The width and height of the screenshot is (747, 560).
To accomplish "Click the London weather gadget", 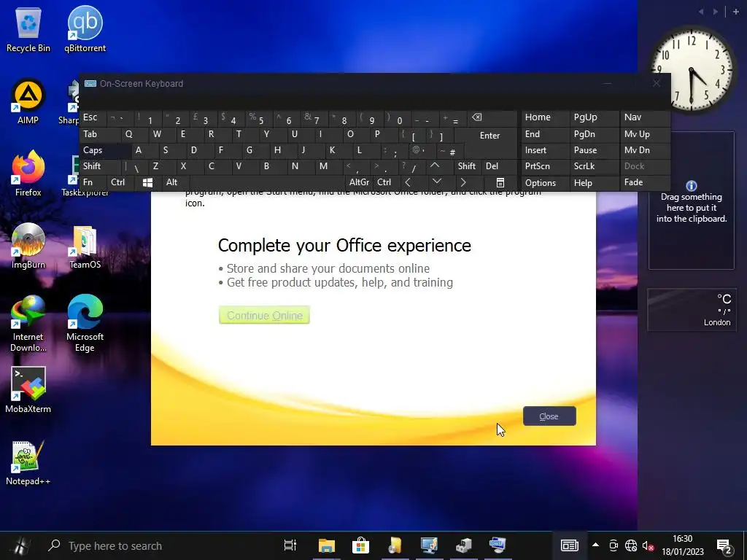I will (692, 309).
